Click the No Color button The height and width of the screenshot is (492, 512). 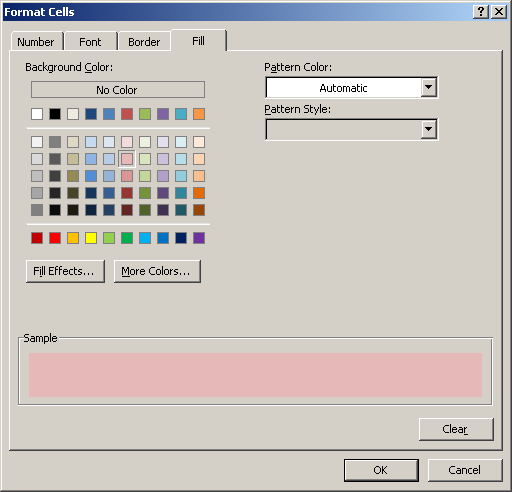[x=118, y=90]
